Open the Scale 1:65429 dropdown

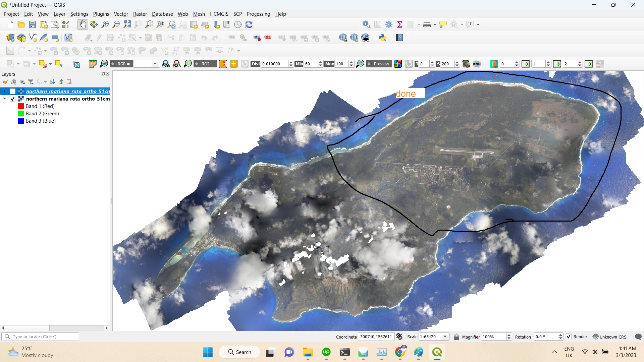click(445, 337)
